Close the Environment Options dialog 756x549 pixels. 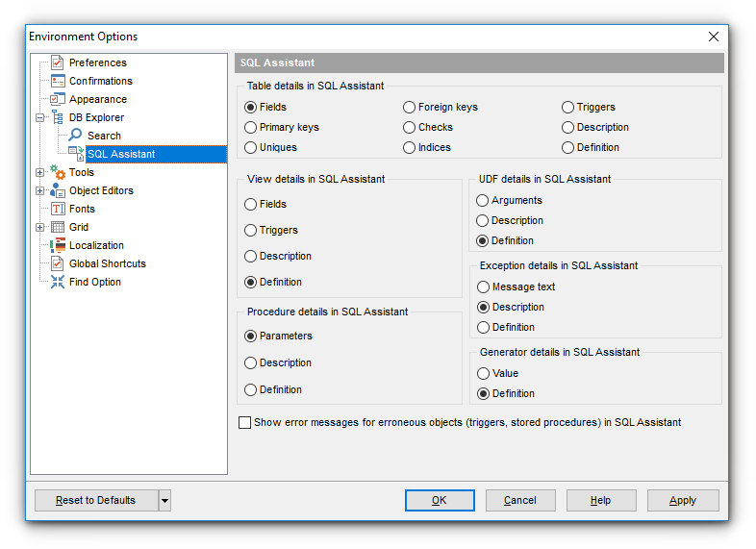coord(714,37)
